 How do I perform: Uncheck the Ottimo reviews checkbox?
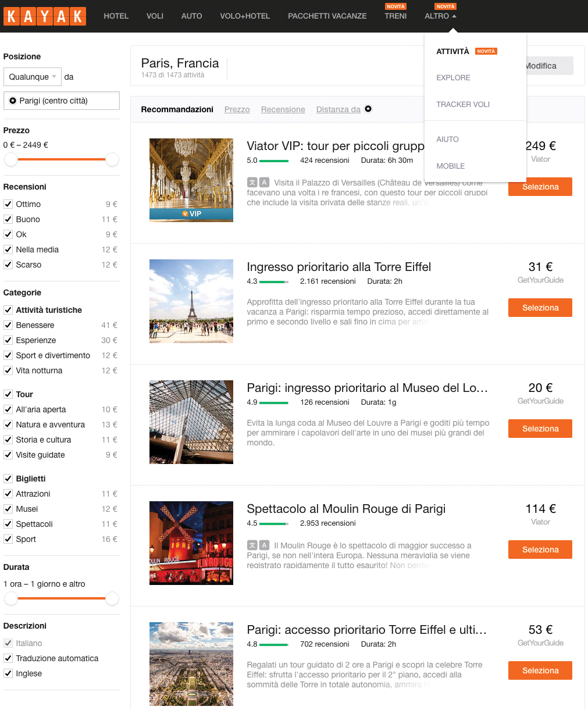tap(8, 204)
